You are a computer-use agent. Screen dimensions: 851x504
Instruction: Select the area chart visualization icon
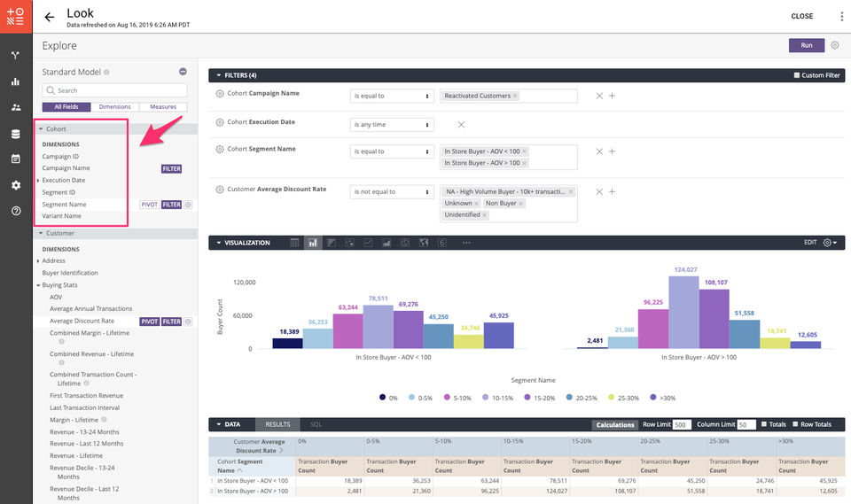386,243
